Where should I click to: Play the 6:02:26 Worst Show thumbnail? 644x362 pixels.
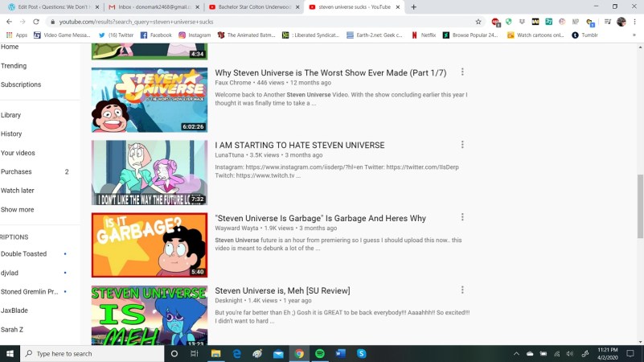coord(150,100)
